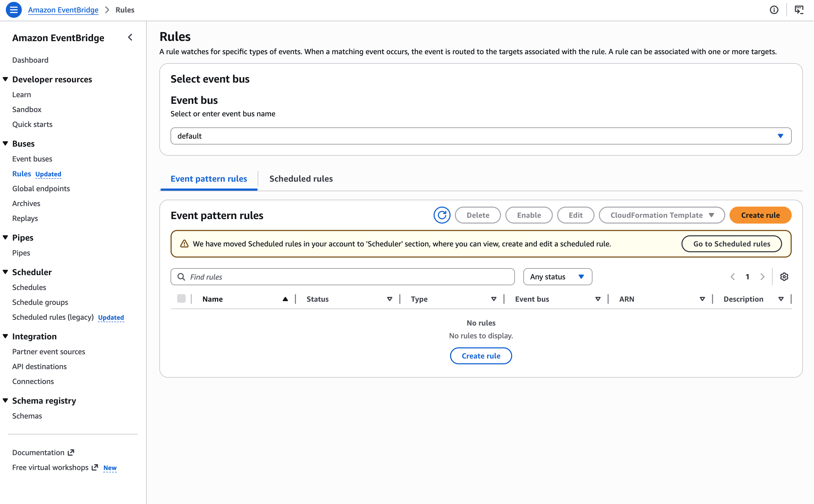Collapse the Scheduler sidebar section
This screenshot has width=814, height=504.
pyautogui.click(x=5, y=272)
